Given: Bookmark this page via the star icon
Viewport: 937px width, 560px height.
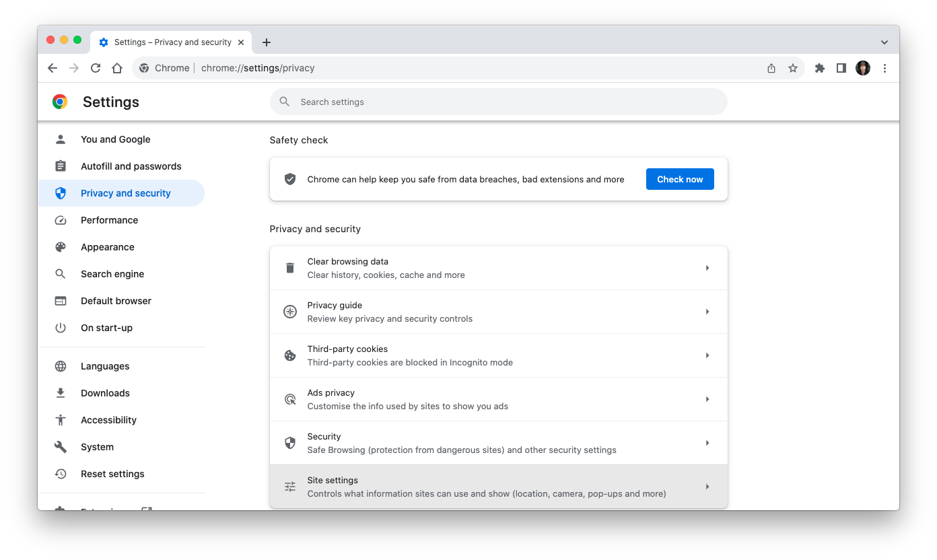Looking at the screenshot, I should [792, 67].
